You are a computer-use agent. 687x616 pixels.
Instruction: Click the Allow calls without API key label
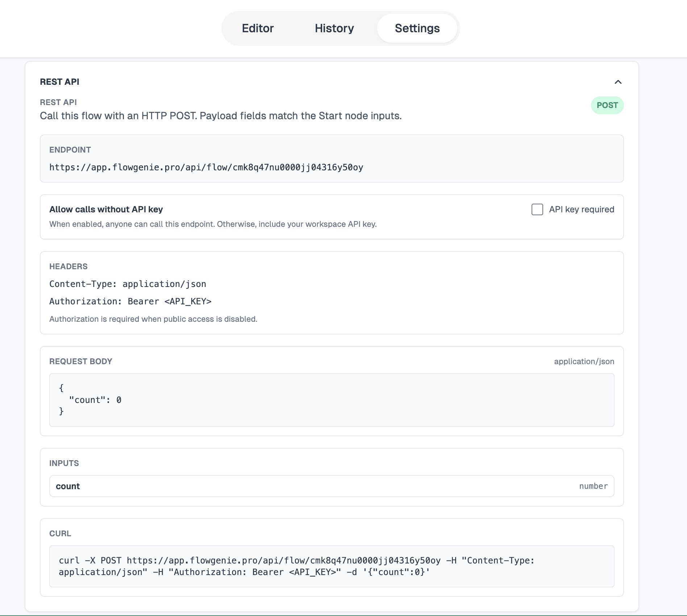(106, 209)
